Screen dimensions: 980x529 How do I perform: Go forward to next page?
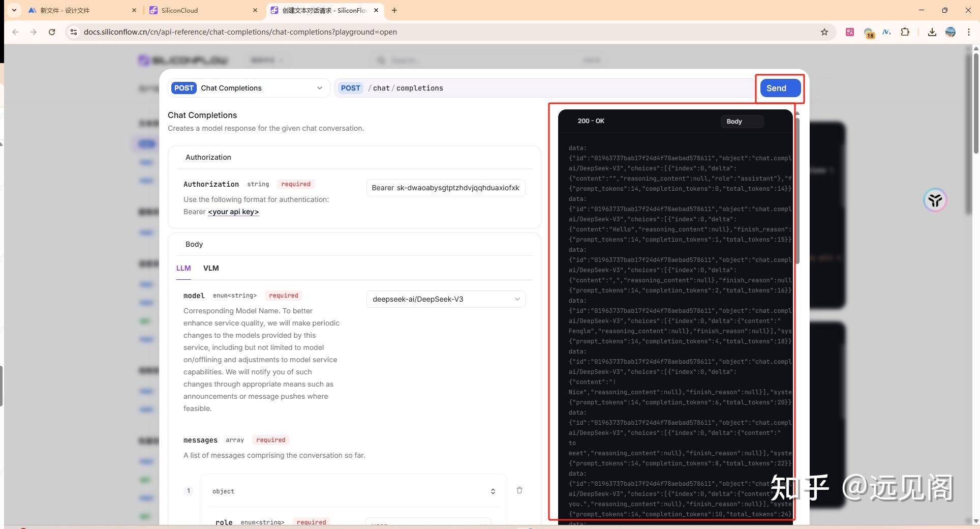point(34,32)
